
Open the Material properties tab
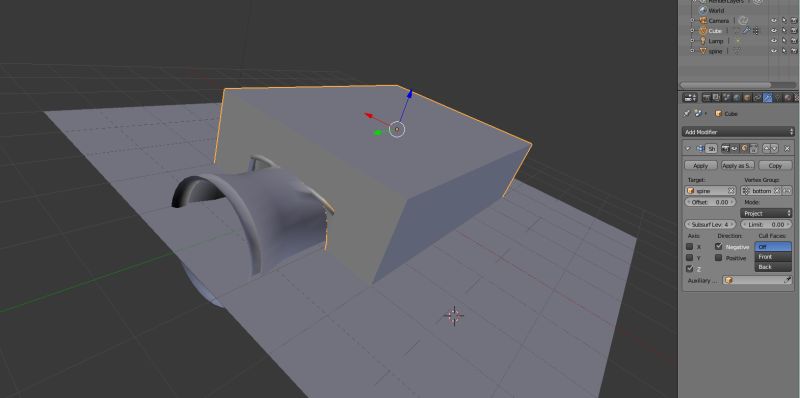[788, 97]
